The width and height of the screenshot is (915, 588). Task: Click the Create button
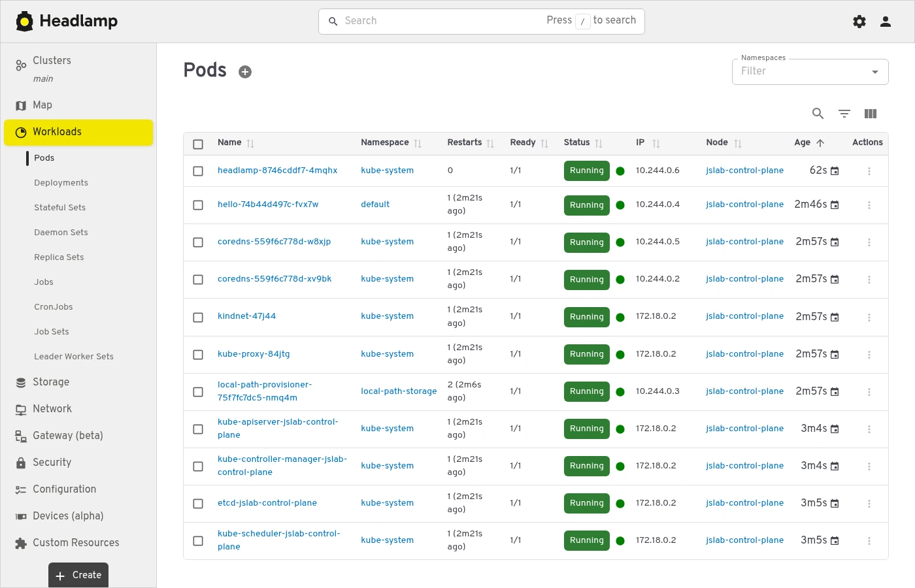click(78, 575)
